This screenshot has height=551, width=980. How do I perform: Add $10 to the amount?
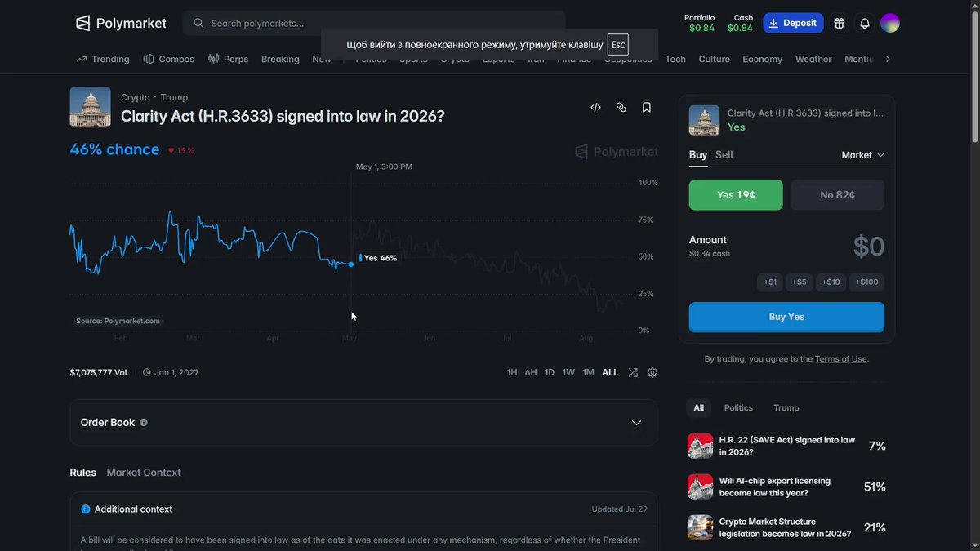[x=831, y=282]
